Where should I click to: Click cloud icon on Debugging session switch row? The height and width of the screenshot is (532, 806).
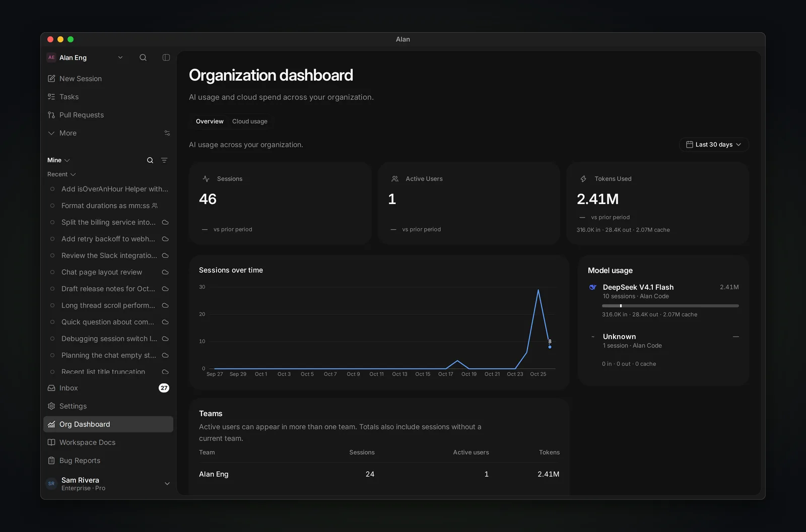tap(165, 339)
